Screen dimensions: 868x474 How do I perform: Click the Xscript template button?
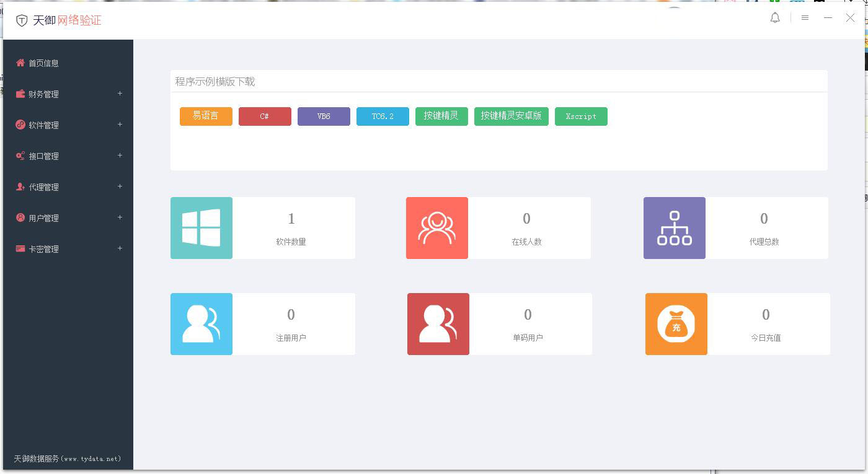(581, 116)
